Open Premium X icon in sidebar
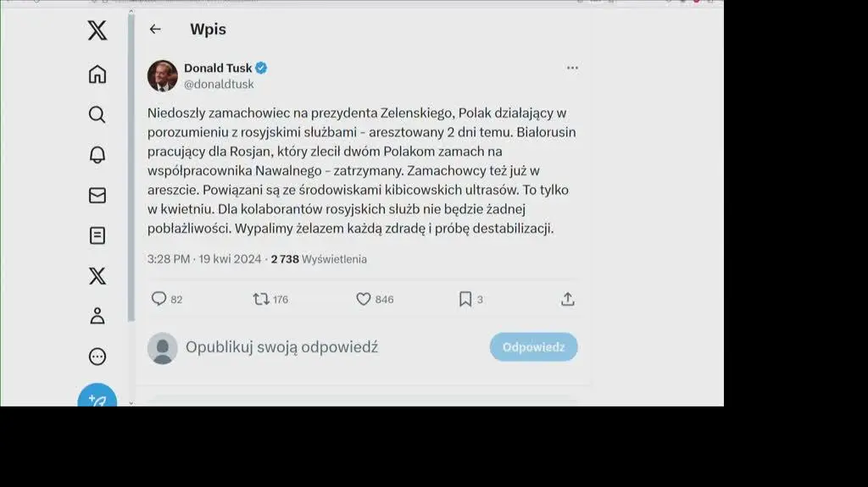Image resolution: width=868 pixels, height=487 pixels. pyautogui.click(x=97, y=275)
